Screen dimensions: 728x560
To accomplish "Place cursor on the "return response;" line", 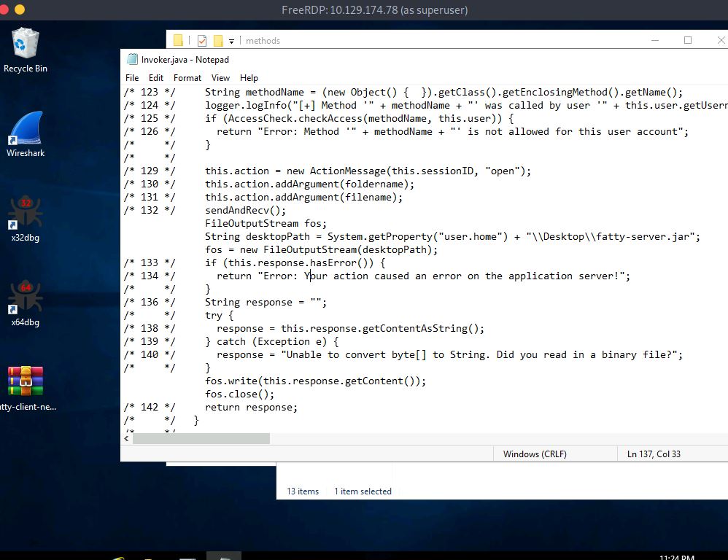I will tap(251, 408).
